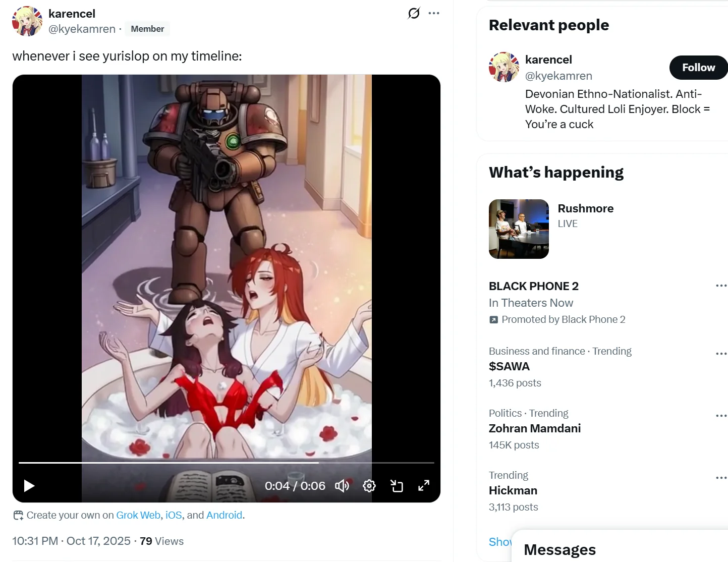Screen dimensions: 728x562
Task: Open the Android app link
Action: click(x=224, y=515)
